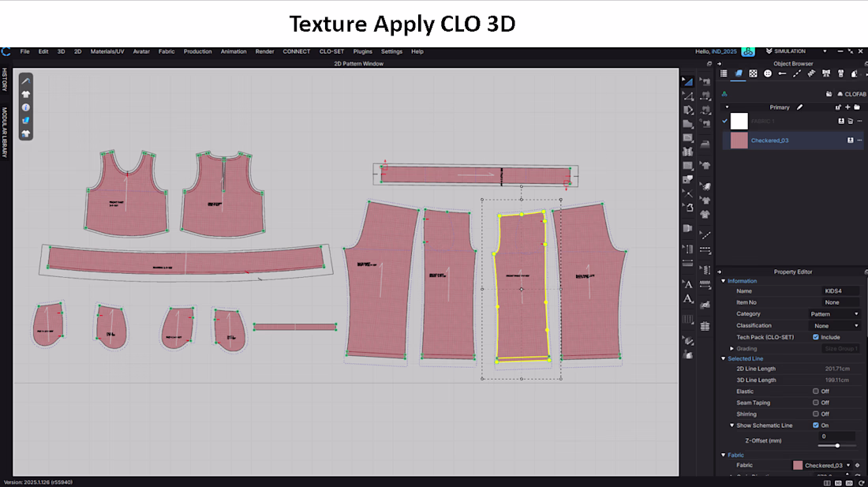Click the white FABRIC 1 color swatch
Viewport: 868px width, 487px height.
[739, 122]
